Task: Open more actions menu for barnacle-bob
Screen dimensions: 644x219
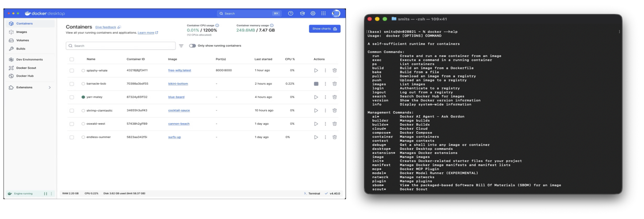Action: [325, 84]
